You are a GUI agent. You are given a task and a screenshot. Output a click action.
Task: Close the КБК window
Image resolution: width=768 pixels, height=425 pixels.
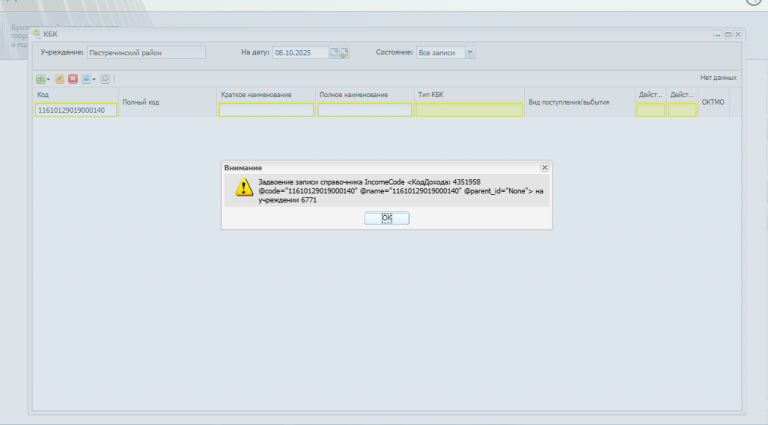(738, 34)
